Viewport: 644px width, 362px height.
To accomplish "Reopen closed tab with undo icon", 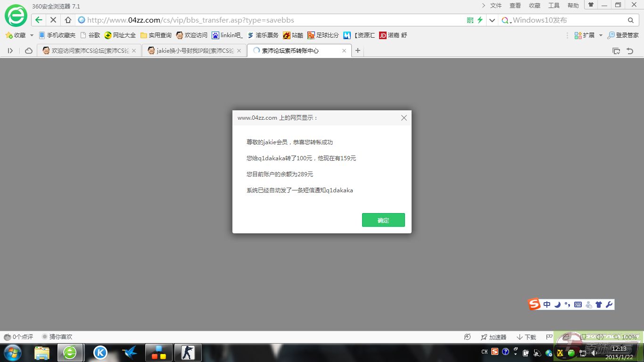I will coord(630,51).
